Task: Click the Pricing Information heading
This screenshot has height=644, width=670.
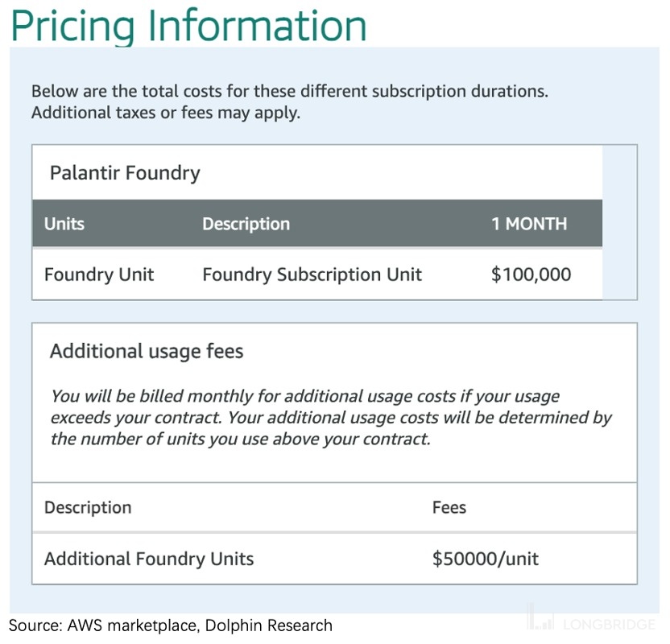Action: [x=188, y=27]
